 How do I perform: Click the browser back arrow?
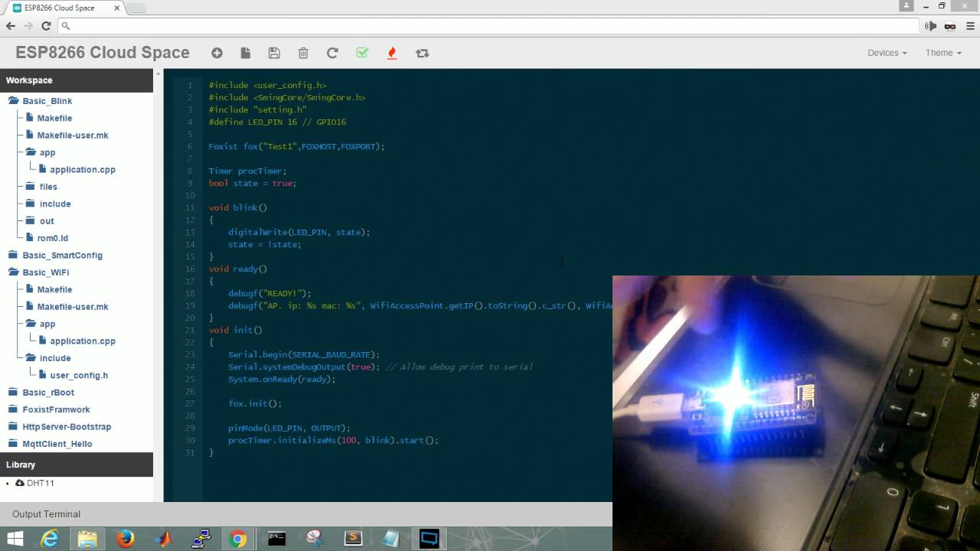pos(11,25)
